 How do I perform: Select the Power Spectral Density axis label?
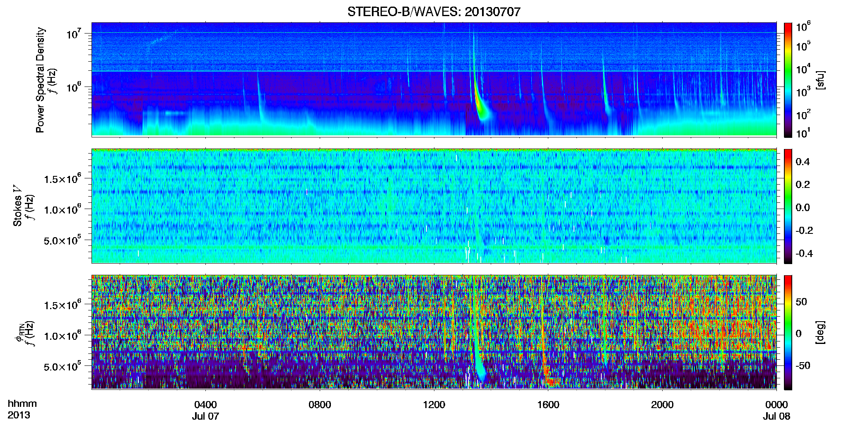tap(40, 80)
